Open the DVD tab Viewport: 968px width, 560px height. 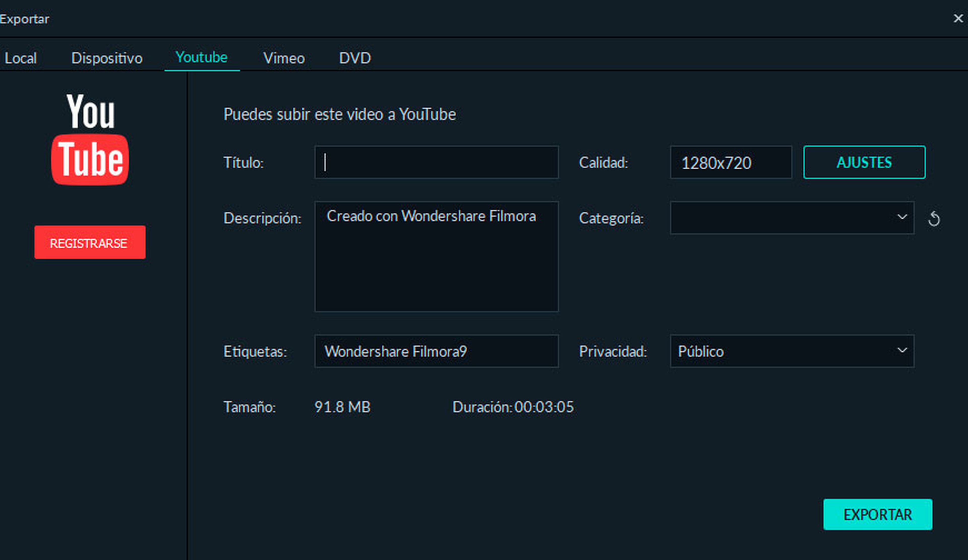pyautogui.click(x=354, y=58)
